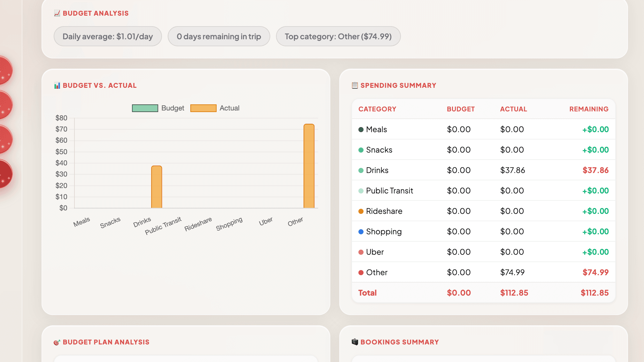Click the CATEGORY column header

coord(377,109)
